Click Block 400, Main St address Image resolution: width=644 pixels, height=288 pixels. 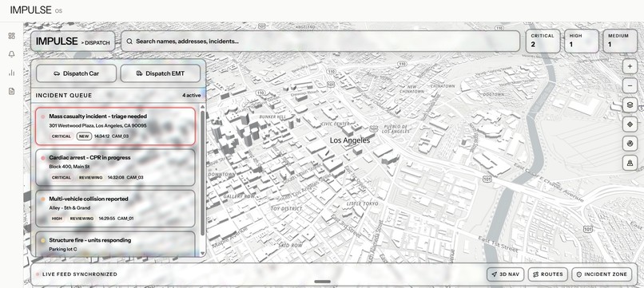tap(70, 167)
